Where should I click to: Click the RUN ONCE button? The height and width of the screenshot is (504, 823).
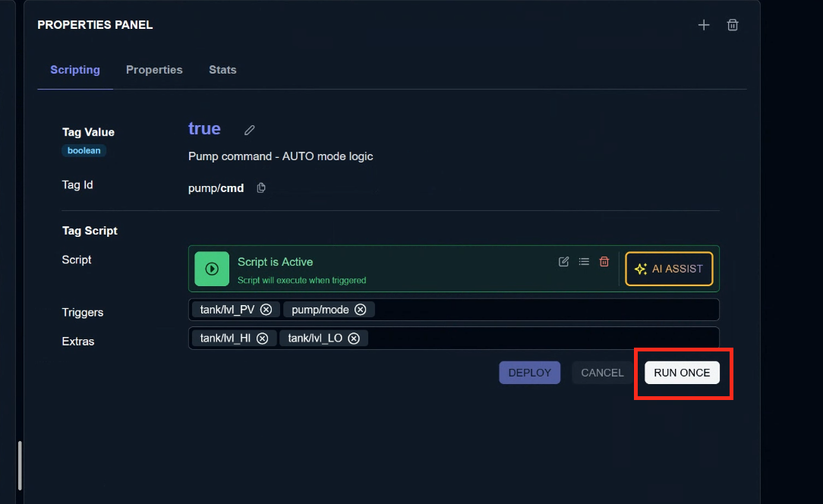click(682, 373)
